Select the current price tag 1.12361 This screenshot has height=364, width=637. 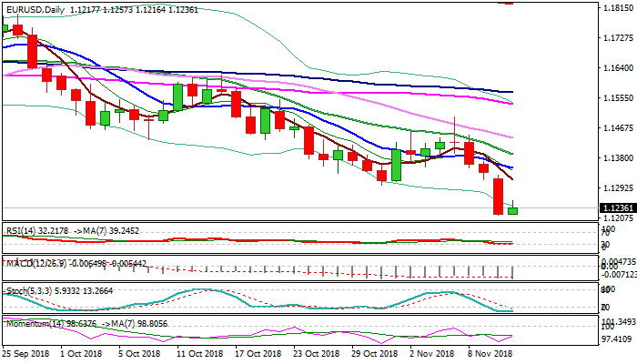(x=617, y=207)
